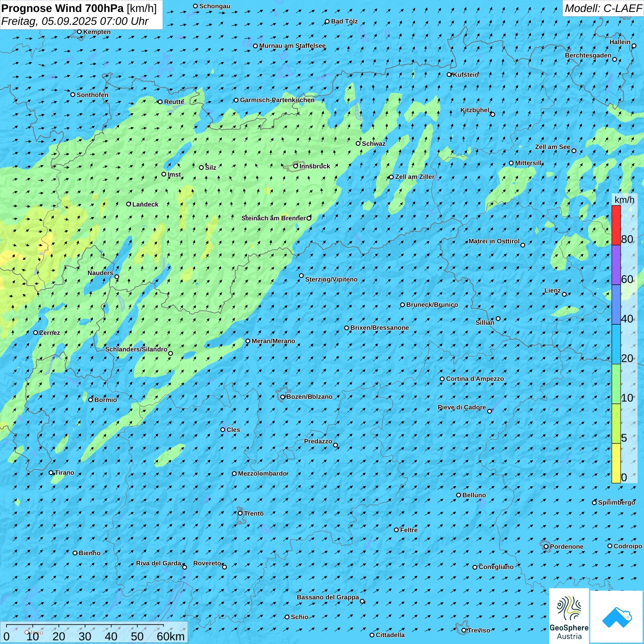Select the Innsbruck city label
This screenshot has width=644, height=644.
click(x=315, y=166)
